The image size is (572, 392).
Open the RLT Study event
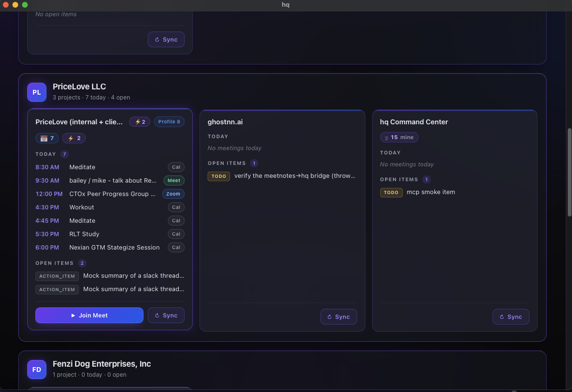(110, 234)
